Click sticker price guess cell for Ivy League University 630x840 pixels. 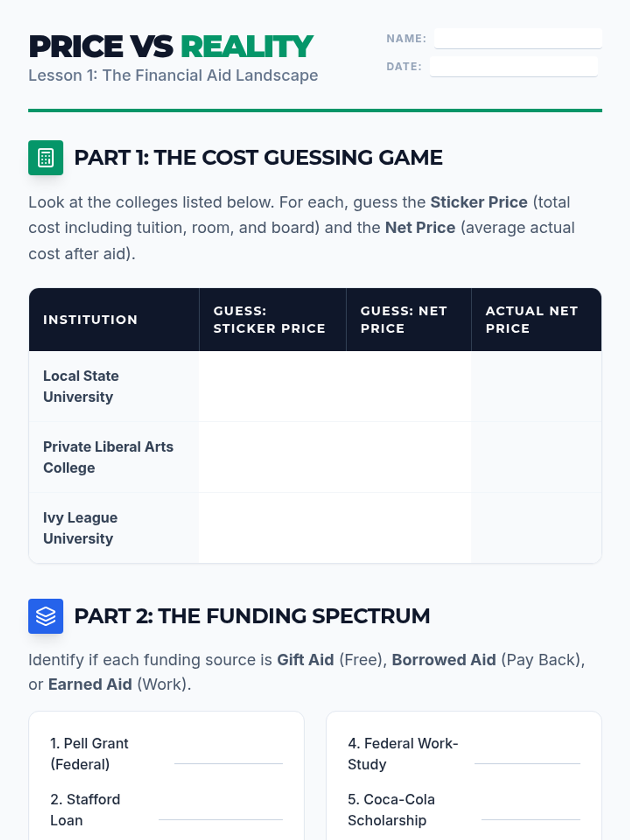coord(272,528)
